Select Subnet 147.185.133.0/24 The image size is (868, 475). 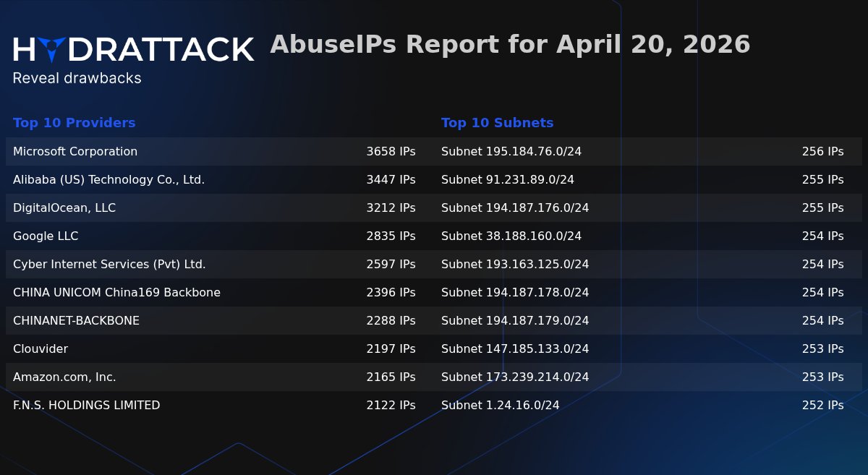click(x=515, y=349)
